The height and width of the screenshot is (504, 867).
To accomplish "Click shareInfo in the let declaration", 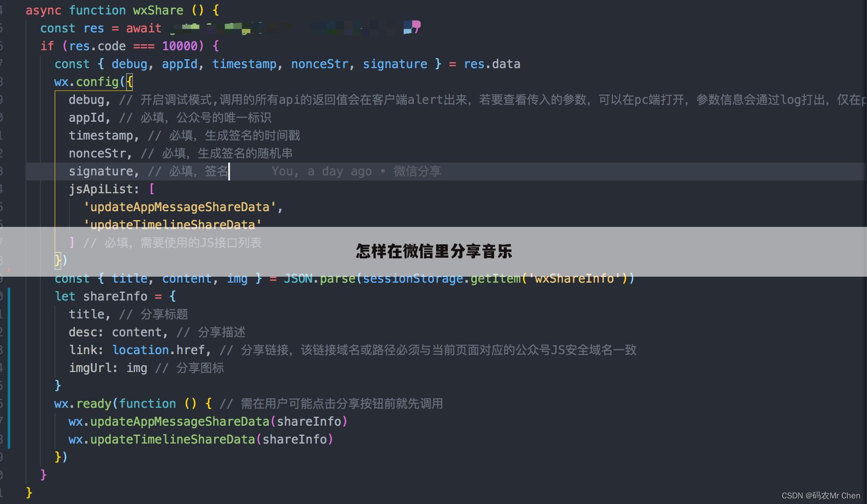I will point(115,296).
